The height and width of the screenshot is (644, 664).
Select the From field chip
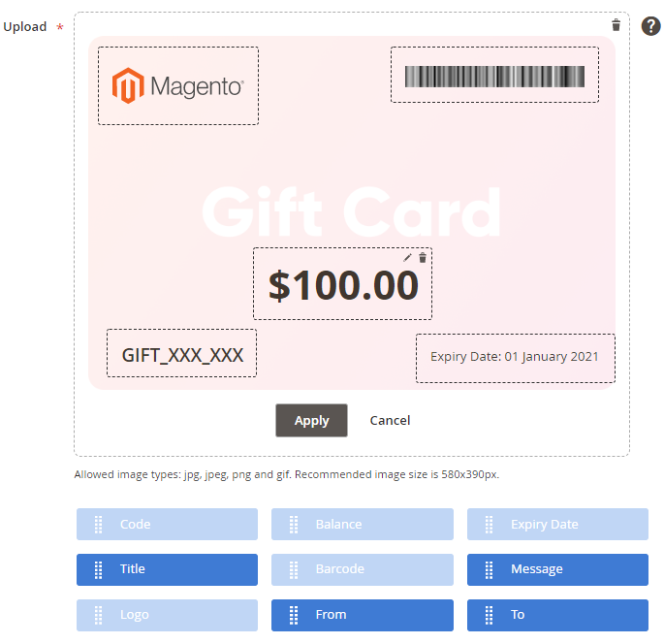click(x=363, y=615)
